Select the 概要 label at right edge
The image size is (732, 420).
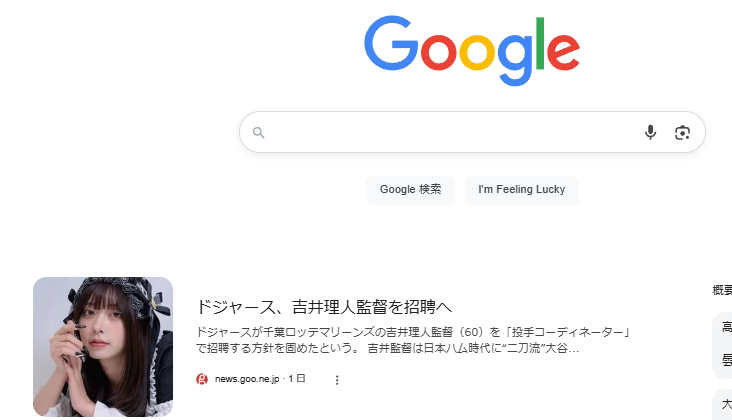tap(722, 290)
